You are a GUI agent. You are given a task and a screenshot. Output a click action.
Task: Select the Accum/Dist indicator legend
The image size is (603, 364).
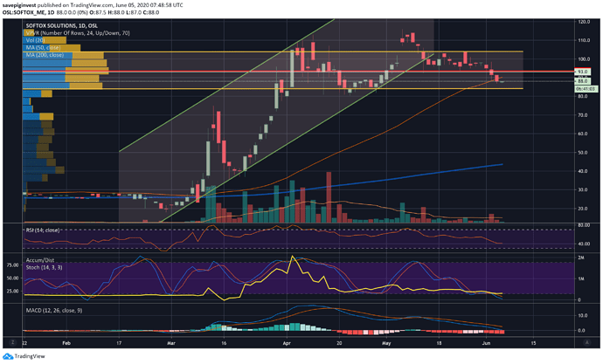[x=40, y=260]
